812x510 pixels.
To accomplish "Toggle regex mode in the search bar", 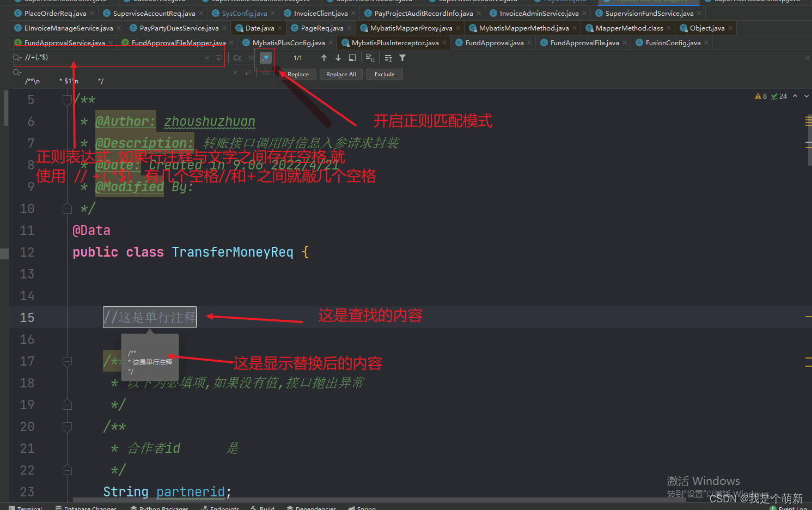I will click(x=265, y=58).
